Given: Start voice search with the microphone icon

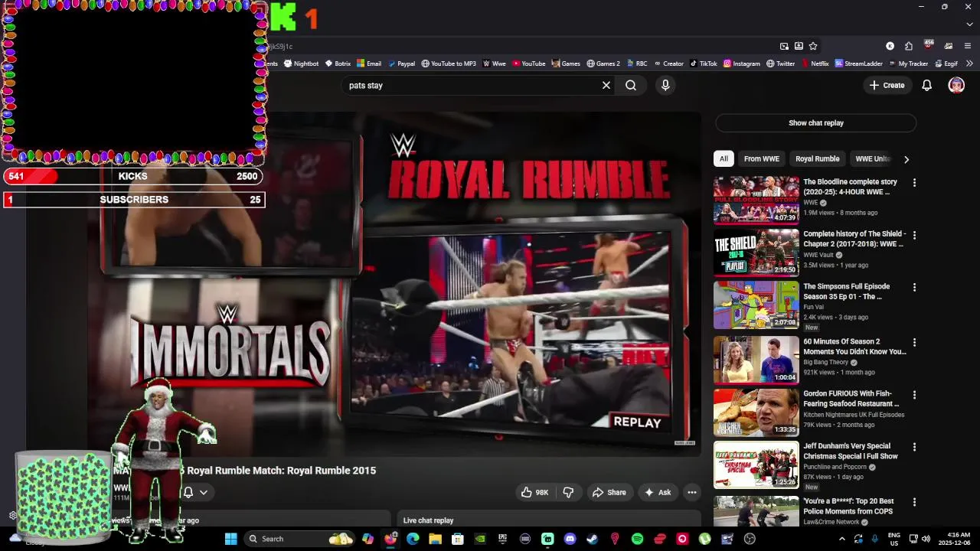Looking at the screenshot, I should [665, 86].
